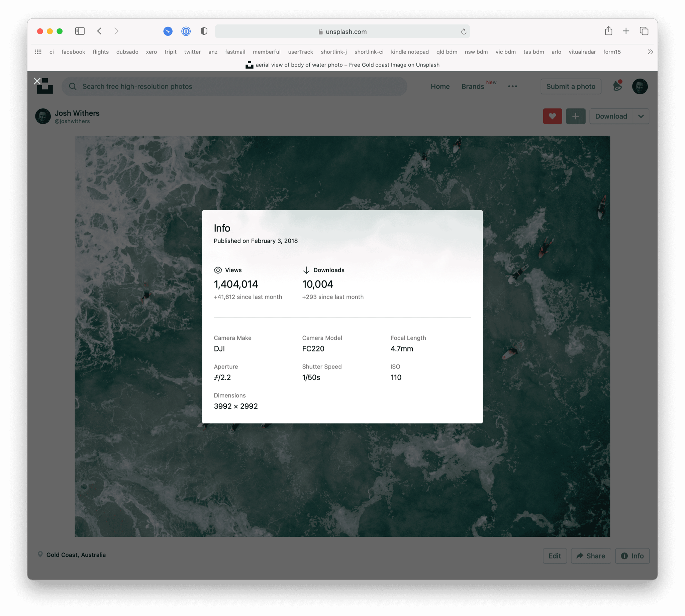Open the Brands nav link

[473, 86]
